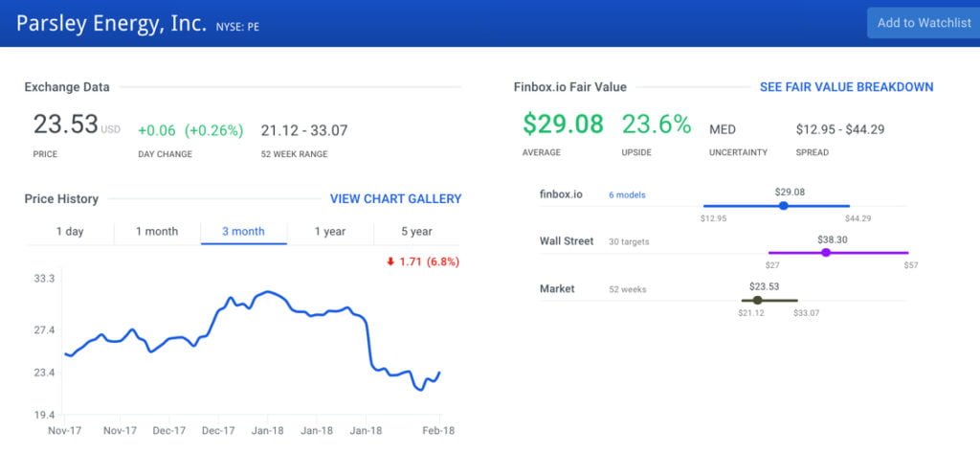The width and height of the screenshot is (980, 453).
Task: Click the $29.08 average fair value
Action: click(x=563, y=125)
